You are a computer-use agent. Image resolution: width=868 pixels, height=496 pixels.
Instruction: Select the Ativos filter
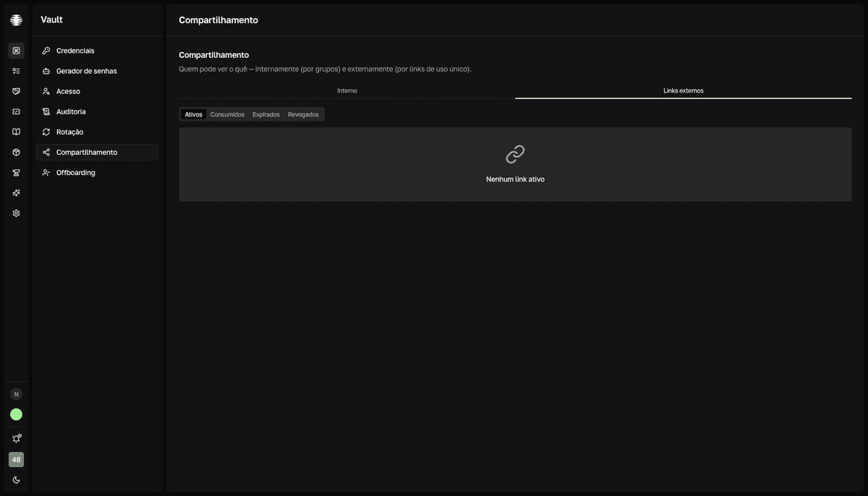click(x=193, y=114)
